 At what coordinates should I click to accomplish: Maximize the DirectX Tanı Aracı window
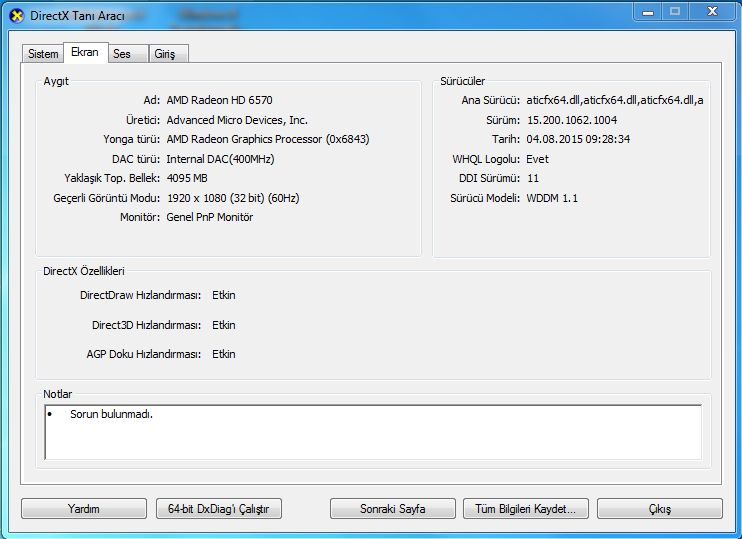pos(675,12)
